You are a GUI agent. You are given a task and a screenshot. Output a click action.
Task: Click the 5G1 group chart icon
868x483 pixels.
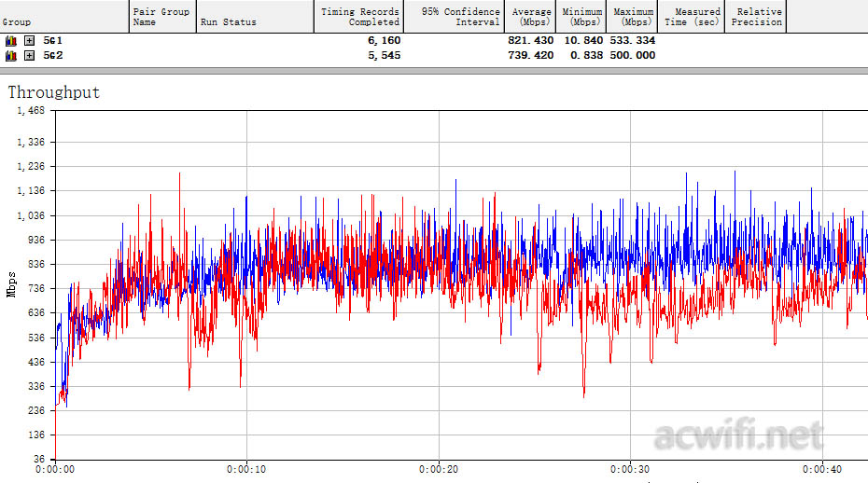pyautogui.click(x=11, y=41)
